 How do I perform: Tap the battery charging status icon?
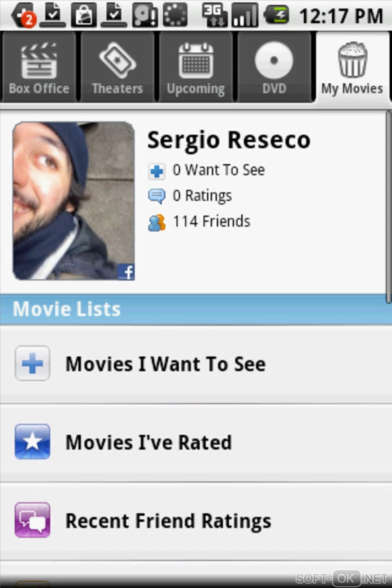(x=276, y=15)
